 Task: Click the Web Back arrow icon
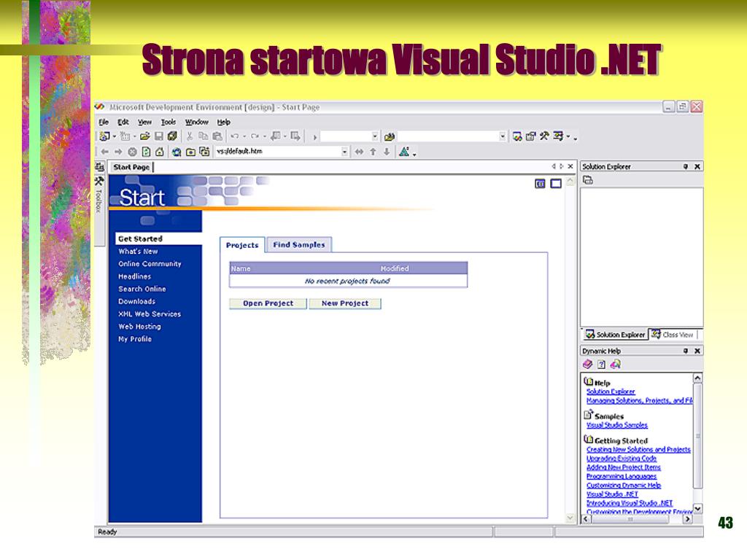(x=105, y=152)
